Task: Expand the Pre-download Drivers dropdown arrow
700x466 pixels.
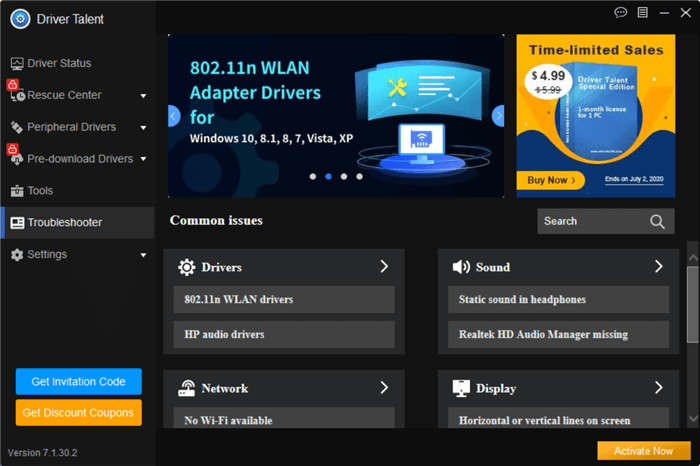Action: click(x=143, y=159)
